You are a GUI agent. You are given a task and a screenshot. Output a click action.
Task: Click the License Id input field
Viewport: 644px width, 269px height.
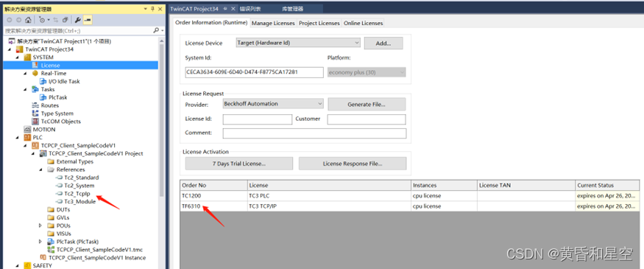pos(258,119)
